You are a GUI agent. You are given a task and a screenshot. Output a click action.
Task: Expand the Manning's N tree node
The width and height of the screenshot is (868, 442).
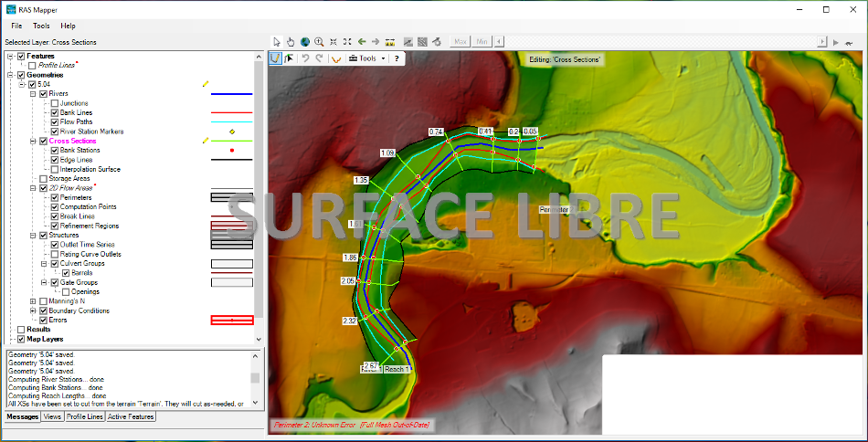coord(33,301)
